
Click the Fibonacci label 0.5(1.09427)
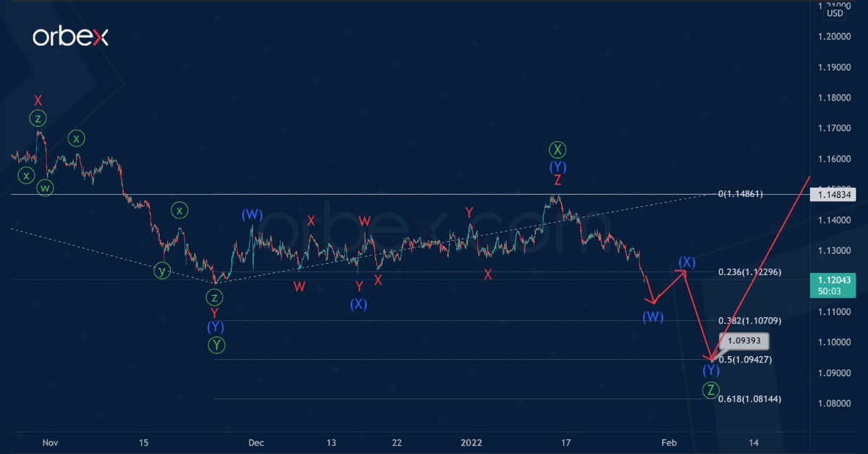pos(744,359)
